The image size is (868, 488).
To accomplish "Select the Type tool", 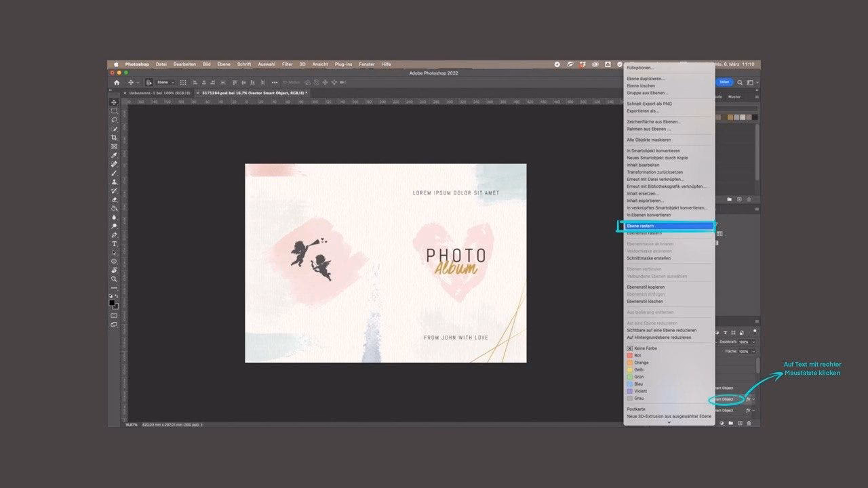I will (114, 243).
